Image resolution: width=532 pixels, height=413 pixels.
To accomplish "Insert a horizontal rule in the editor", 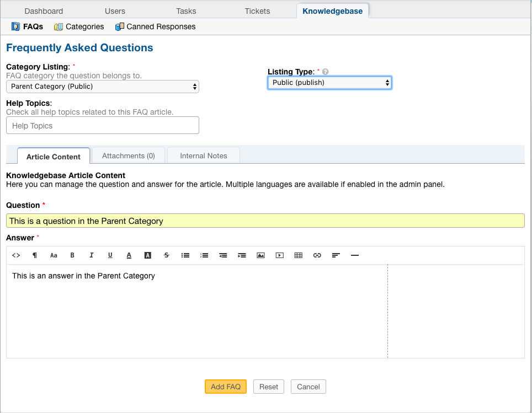I will click(354, 255).
